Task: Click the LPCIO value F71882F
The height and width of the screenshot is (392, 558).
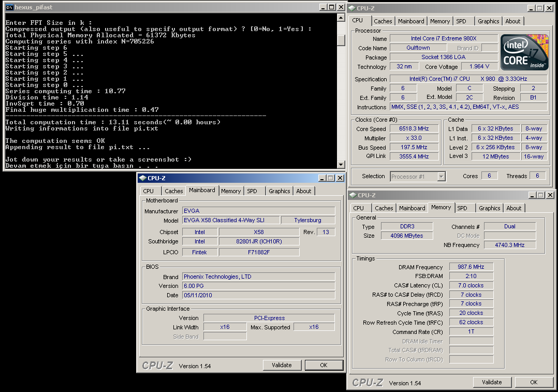Action: tap(259, 252)
